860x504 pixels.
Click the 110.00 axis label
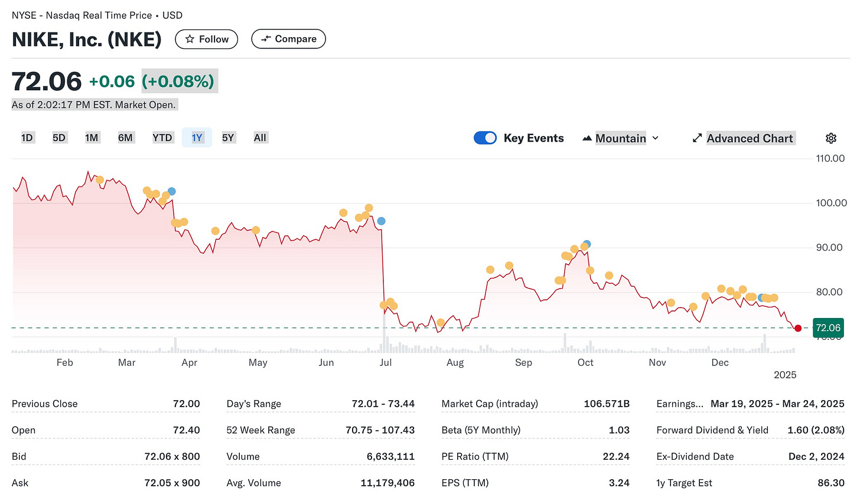coord(830,158)
